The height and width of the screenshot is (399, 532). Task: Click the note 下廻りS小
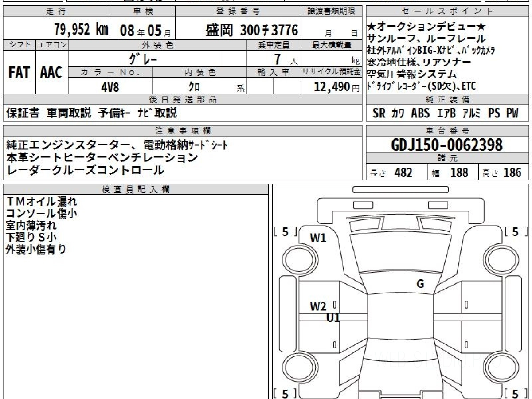coord(31,237)
